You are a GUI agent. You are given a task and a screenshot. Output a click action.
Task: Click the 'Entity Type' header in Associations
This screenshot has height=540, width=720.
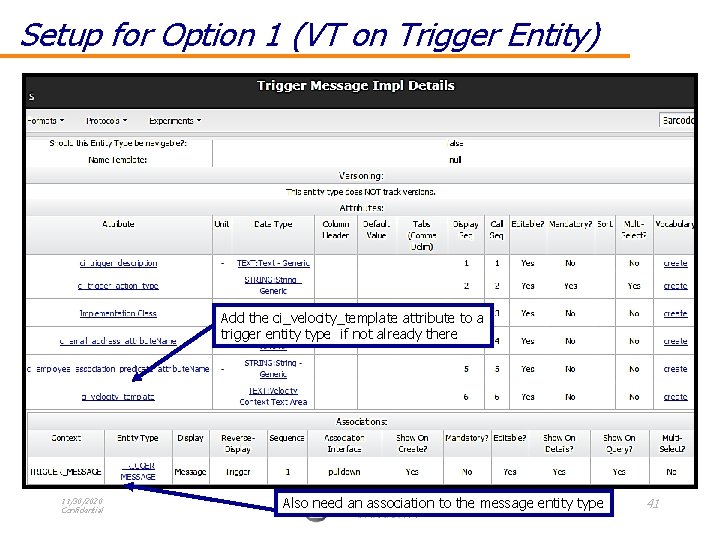pos(138,438)
